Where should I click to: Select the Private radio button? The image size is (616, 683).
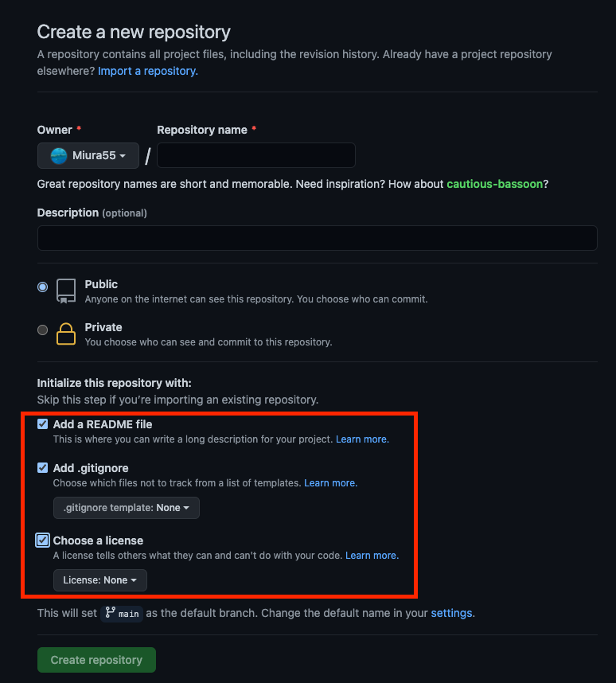[42, 329]
